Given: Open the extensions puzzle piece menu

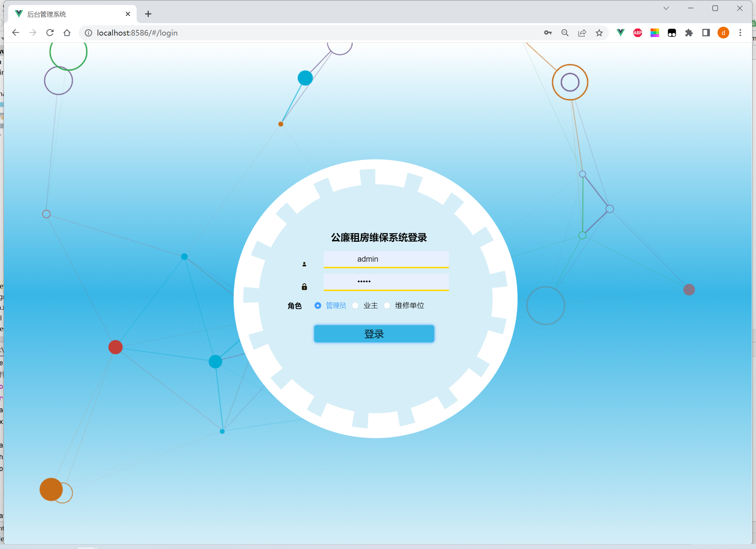Looking at the screenshot, I should pyautogui.click(x=689, y=33).
